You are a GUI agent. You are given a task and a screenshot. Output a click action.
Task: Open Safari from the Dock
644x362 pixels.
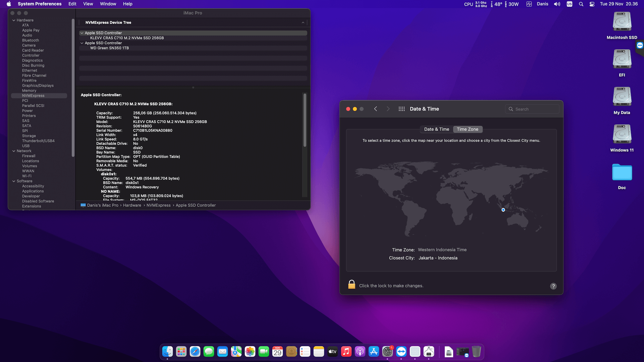(195, 352)
